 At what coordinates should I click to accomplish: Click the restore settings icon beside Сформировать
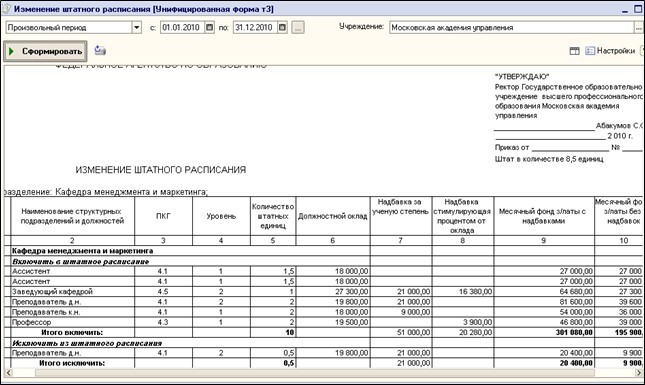point(100,51)
